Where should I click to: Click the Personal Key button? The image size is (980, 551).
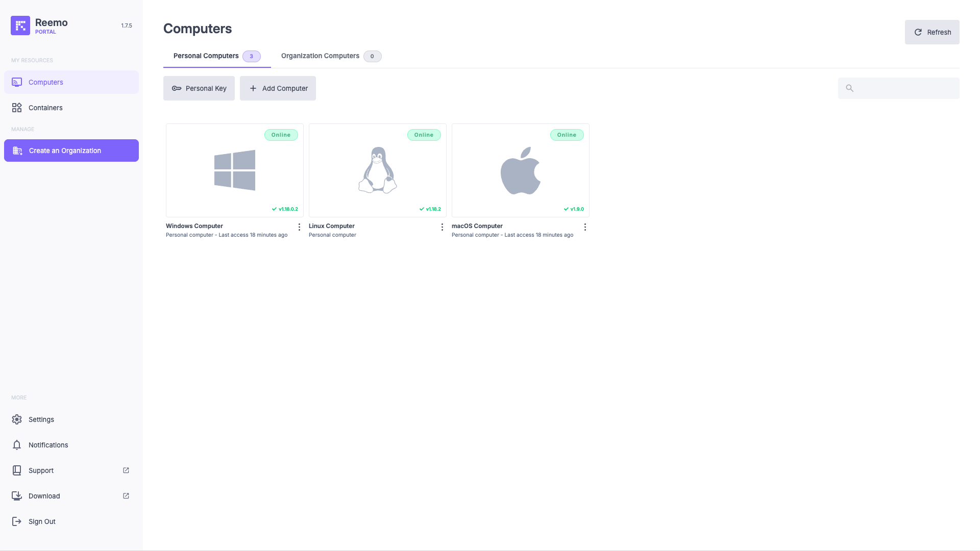click(x=199, y=88)
